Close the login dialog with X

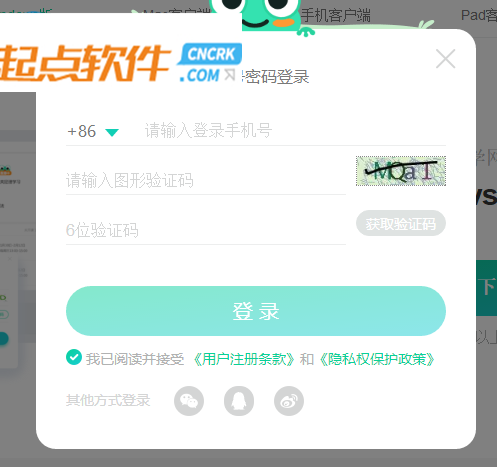click(445, 59)
